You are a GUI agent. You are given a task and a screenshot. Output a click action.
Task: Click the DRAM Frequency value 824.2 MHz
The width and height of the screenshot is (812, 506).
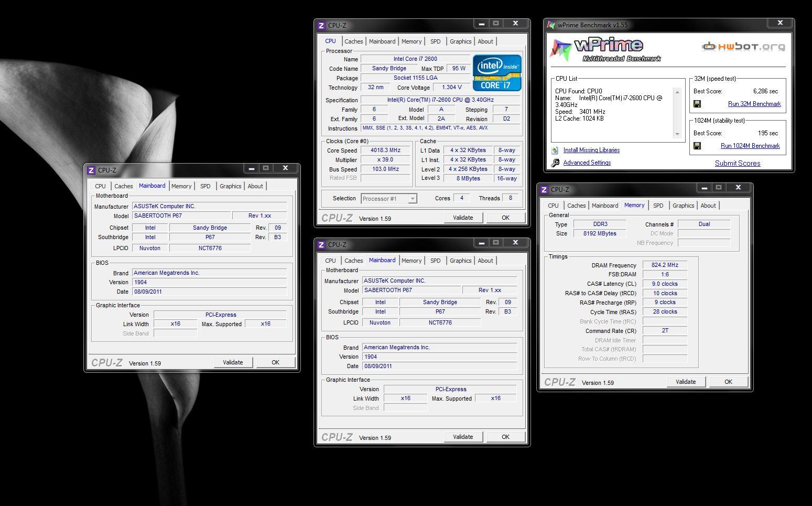[x=665, y=265]
